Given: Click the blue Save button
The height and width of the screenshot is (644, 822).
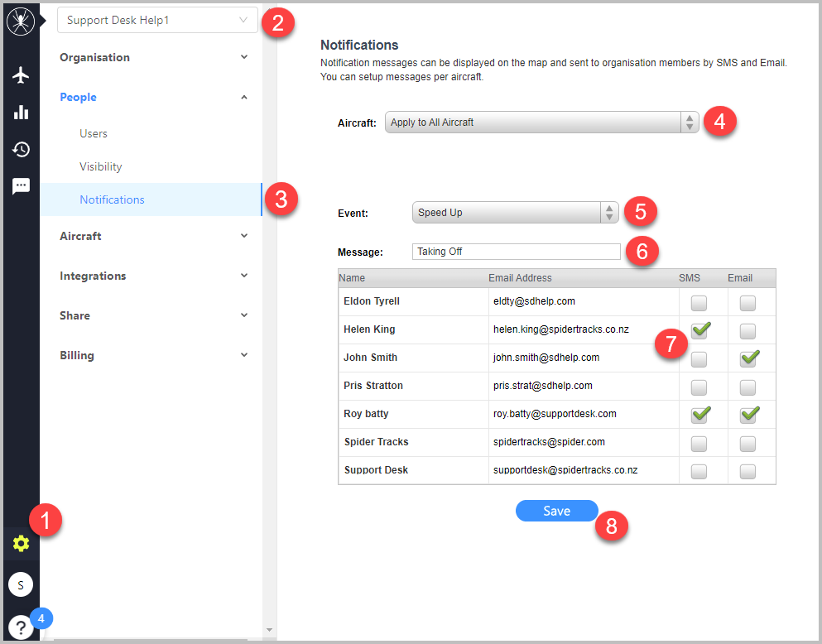Looking at the screenshot, I should (x=557, y=511).
